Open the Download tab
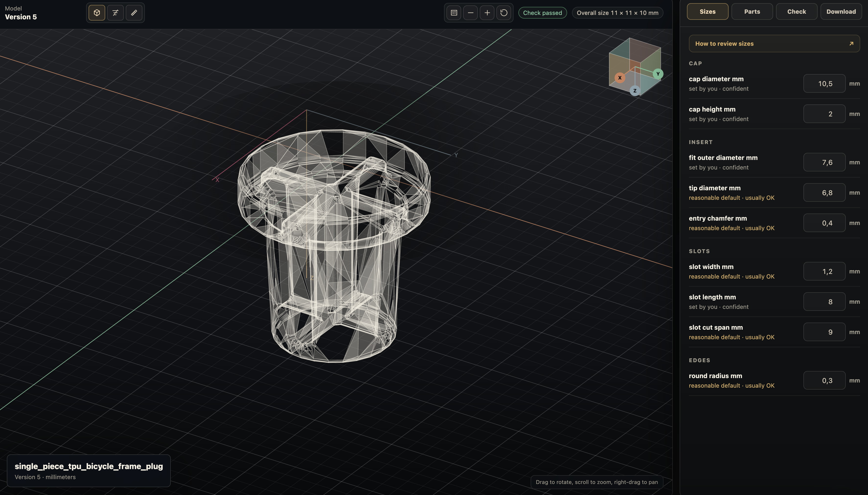This screenshot has height=495, width=868. click(841, 11)
